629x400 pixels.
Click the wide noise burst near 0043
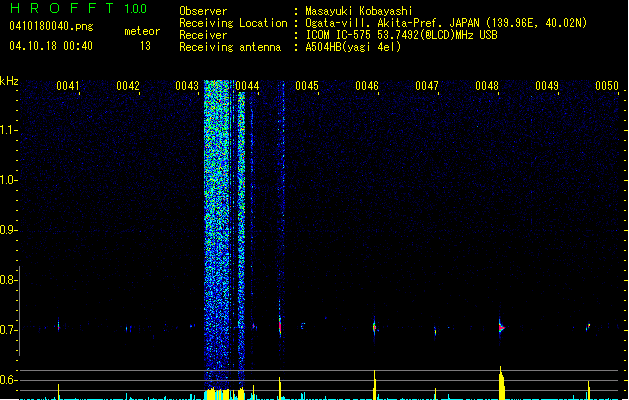pos(217,233)
